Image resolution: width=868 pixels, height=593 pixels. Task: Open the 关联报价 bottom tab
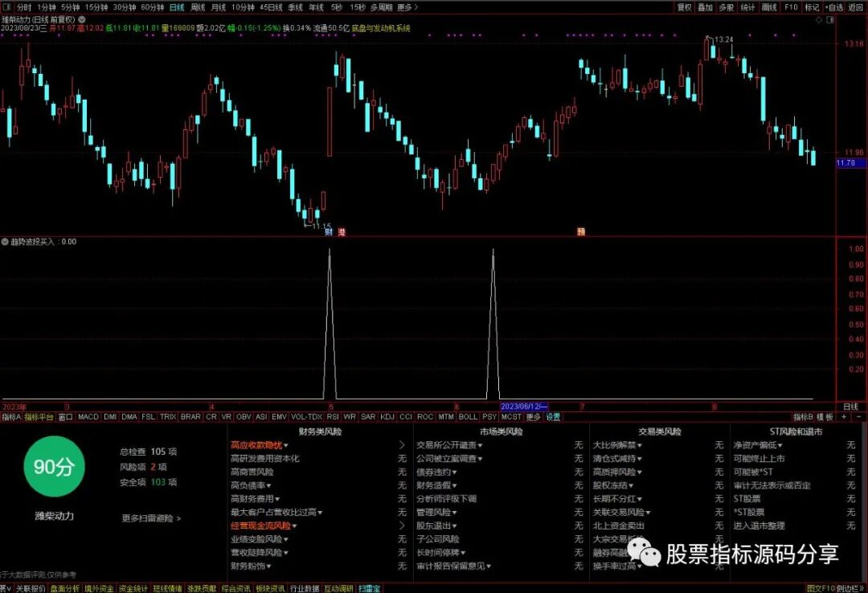(30, 588)
